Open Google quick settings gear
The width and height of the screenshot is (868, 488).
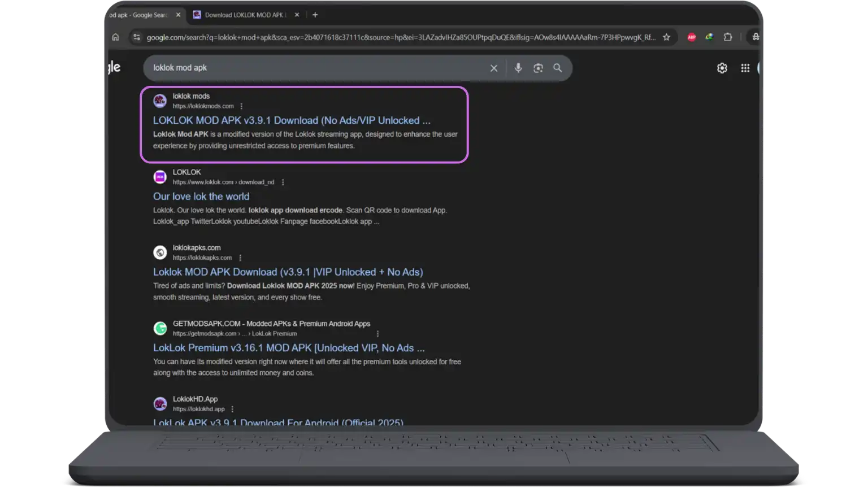722,68
